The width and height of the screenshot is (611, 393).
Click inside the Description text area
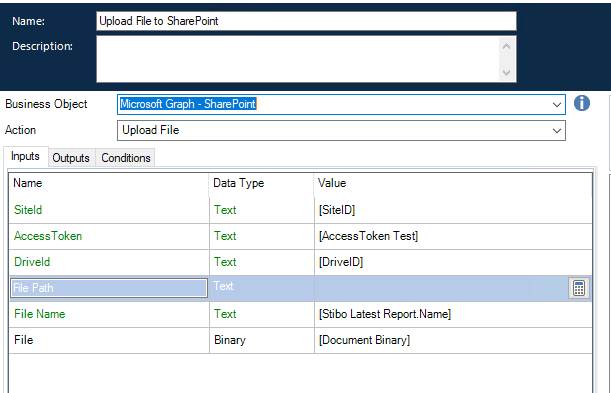pyautogui.click(x=298, y=59)
